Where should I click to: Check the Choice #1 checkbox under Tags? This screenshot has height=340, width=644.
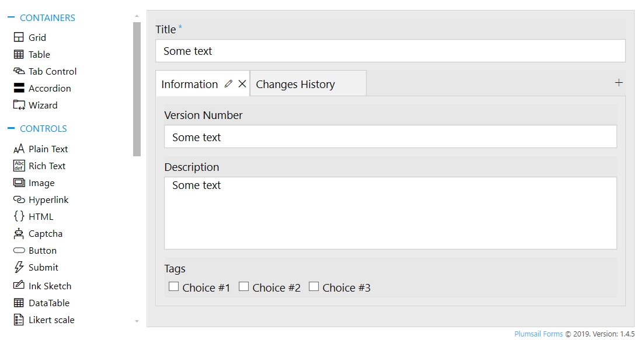(x=173, y=286)
